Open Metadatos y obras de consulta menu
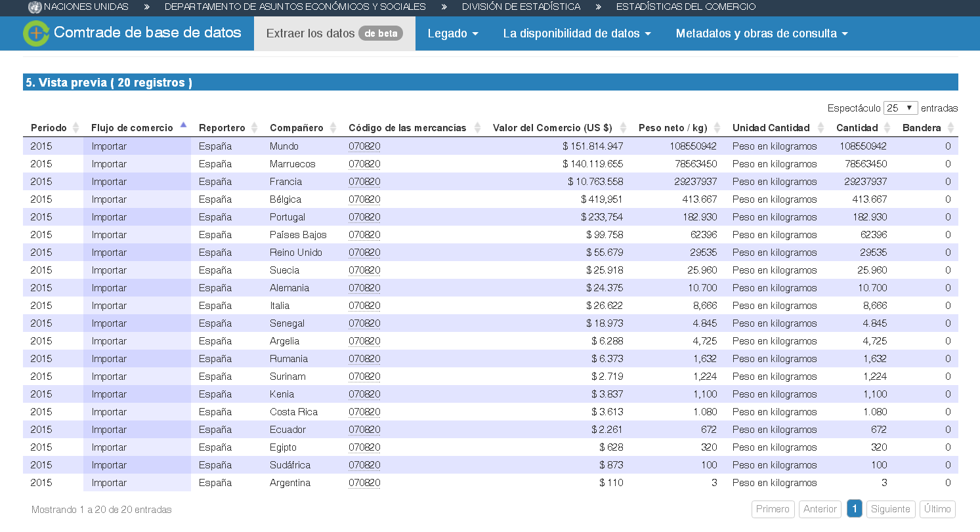This screenshot has height=532, width=980. click(x=761, y=34)
